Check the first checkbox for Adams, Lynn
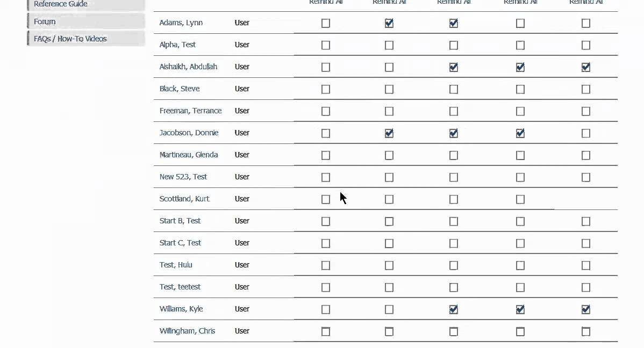 tap(326, 23)
